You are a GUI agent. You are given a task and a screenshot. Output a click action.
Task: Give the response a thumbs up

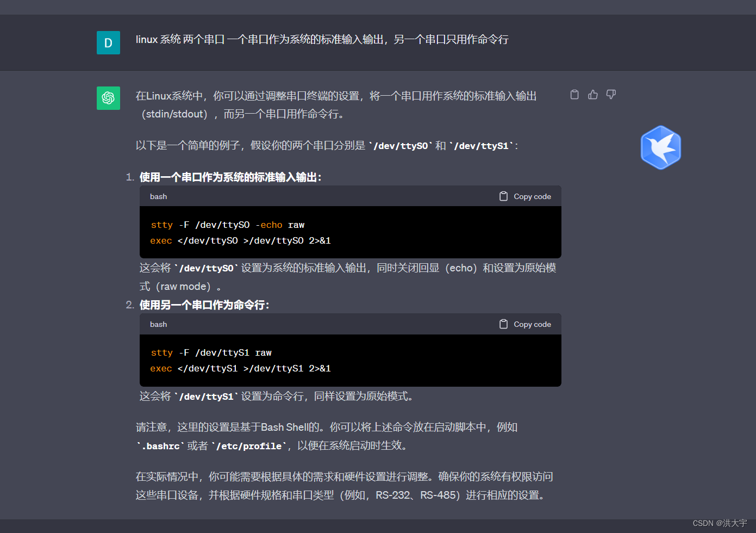(x=593, y=95)
